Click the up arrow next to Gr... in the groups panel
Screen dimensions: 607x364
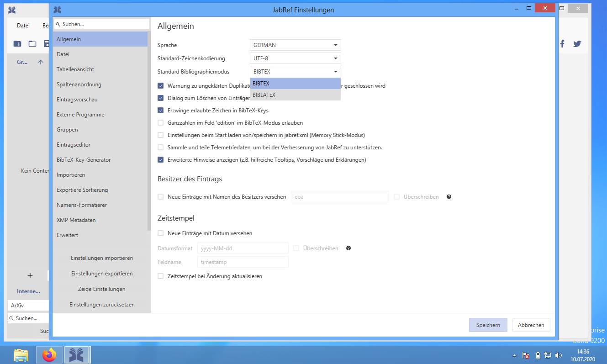(x=41, y=62)
